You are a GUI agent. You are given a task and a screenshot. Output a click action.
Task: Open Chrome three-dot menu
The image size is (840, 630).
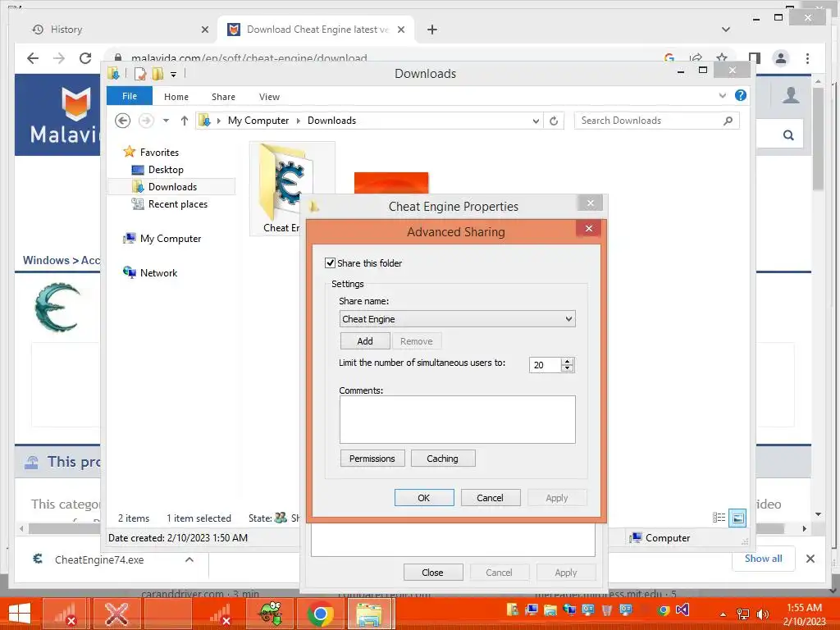[x=807, y=58]
